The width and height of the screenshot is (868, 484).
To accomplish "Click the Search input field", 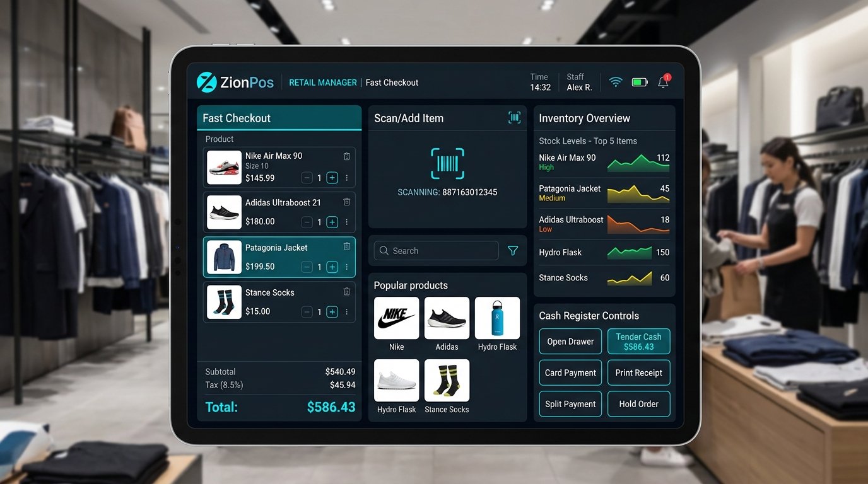I will [x=437, y=251].
